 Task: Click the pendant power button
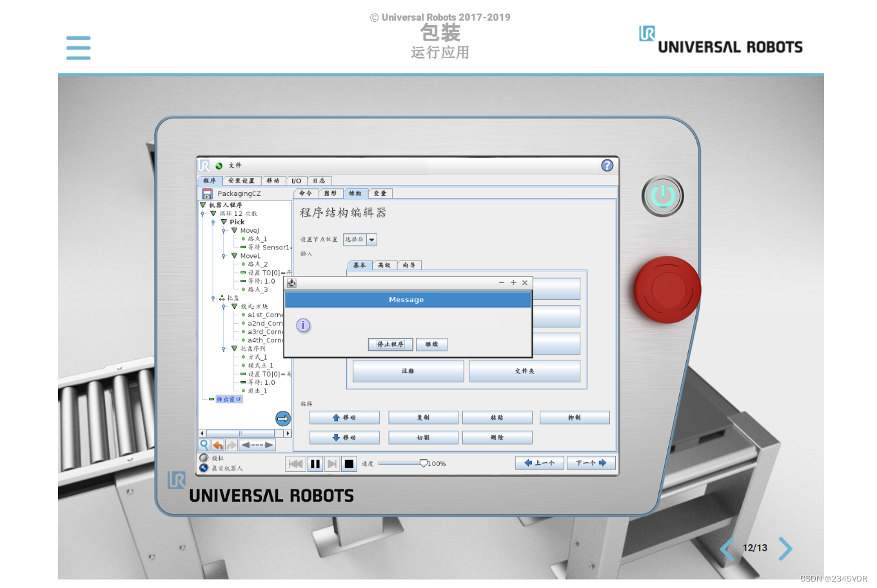(662, 196)
